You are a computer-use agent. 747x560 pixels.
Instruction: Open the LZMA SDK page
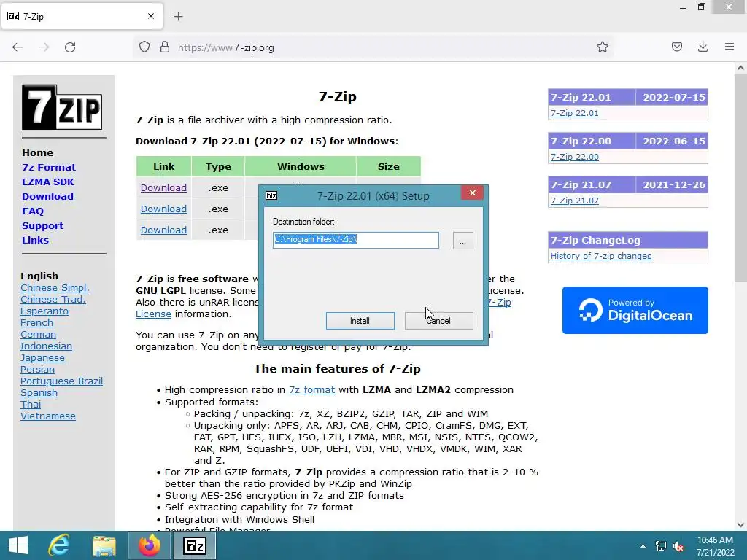(48, 182)
